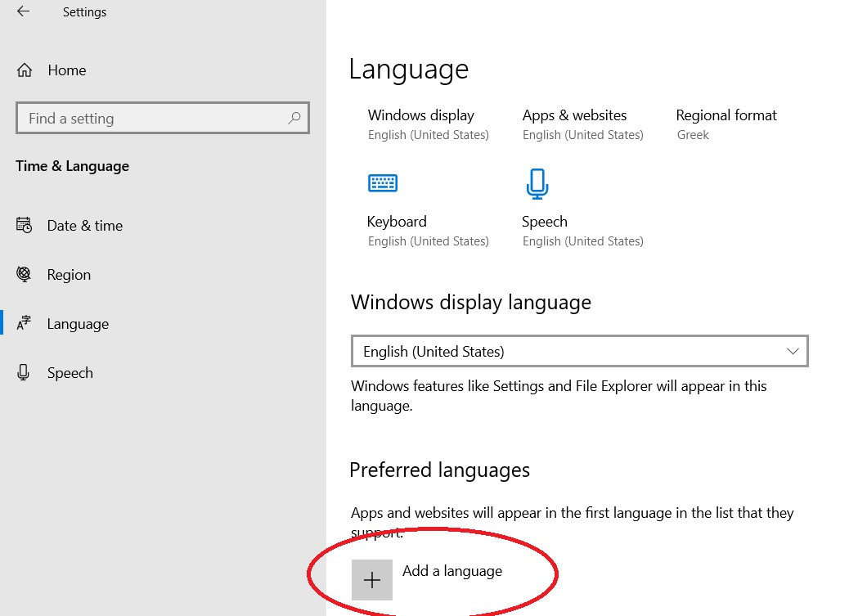
Task: Click the magnifier search icon
Action: tap(294, 118)
